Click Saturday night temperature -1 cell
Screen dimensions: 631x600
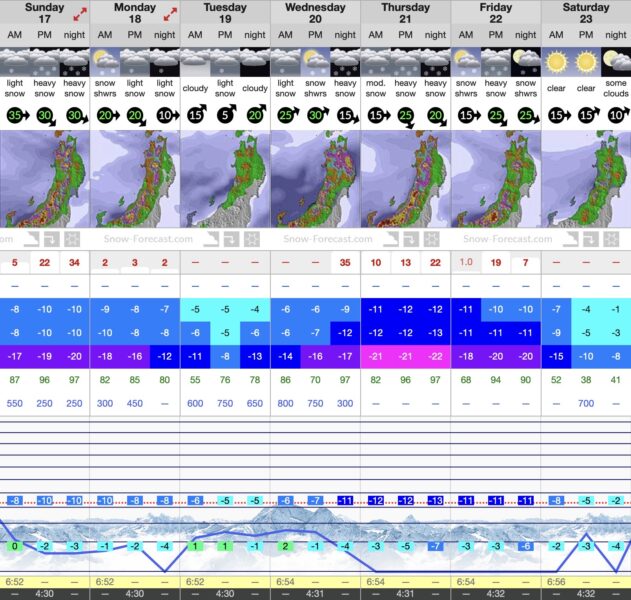tap(616, 309)
